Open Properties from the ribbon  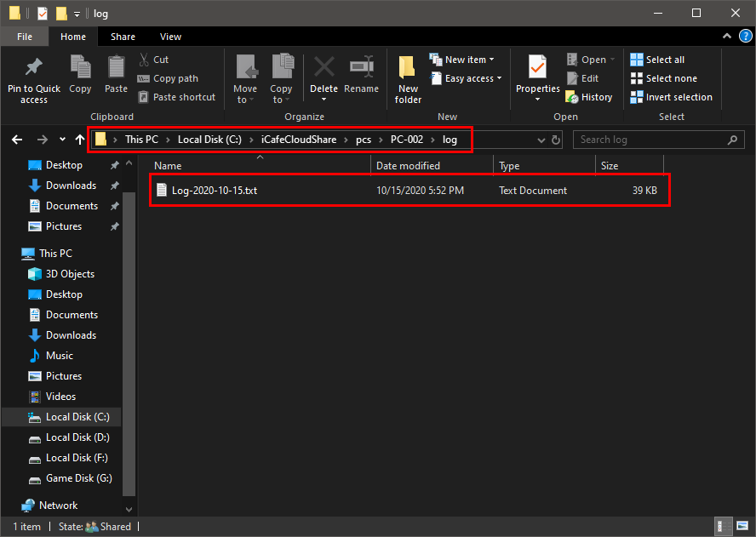537,68
